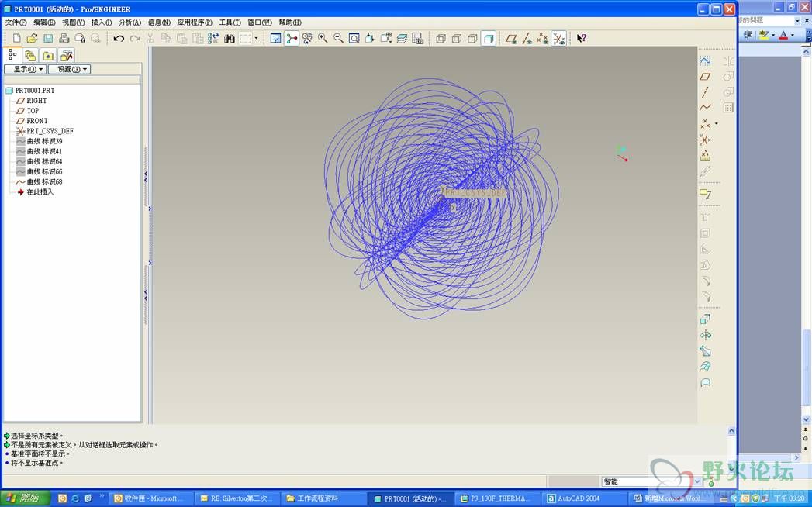Open the 视图 (View) menu

pyautogui.click(x=73, y=22)
